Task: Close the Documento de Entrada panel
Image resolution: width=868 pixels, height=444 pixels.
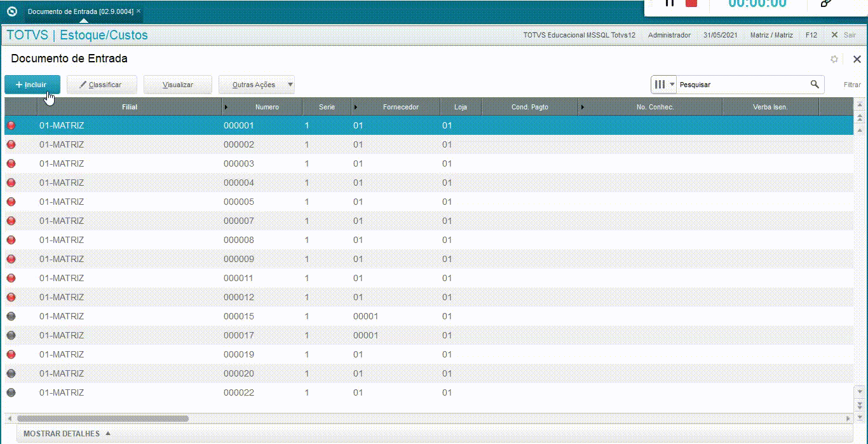Action: [857, 59]
